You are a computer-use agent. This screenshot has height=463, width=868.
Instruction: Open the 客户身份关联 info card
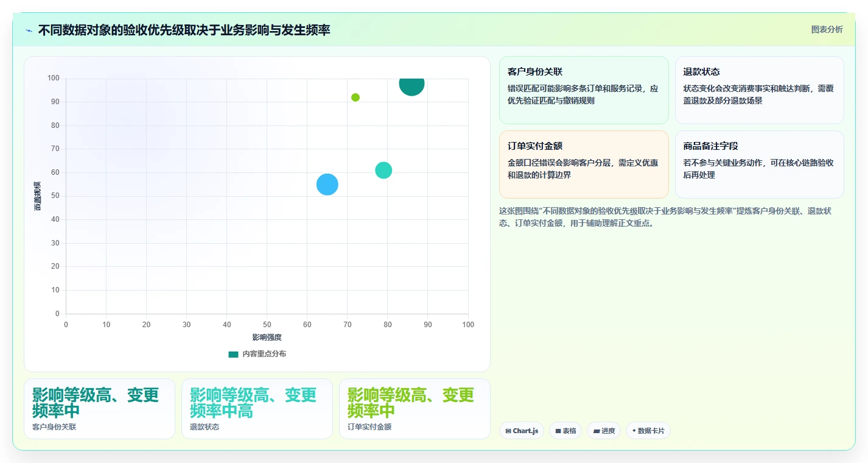(584, 90)
